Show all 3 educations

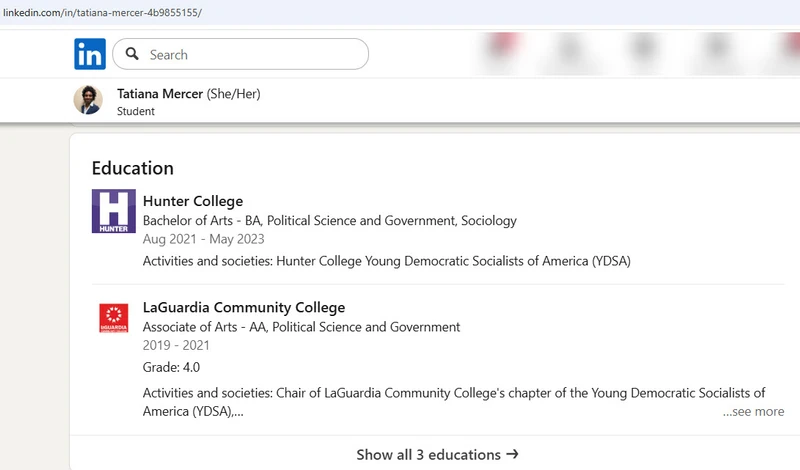click(x=430, y=454)
